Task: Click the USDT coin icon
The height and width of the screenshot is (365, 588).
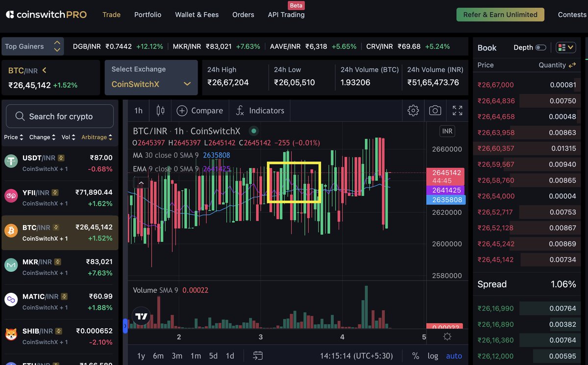Action: point(11,161)
